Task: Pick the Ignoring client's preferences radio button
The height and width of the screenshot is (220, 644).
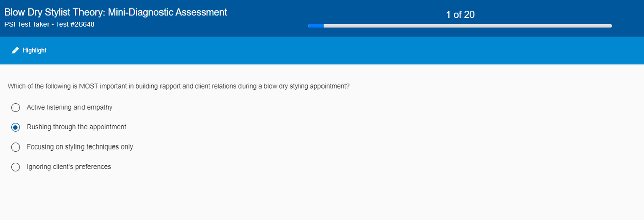Action: [16, 167]
